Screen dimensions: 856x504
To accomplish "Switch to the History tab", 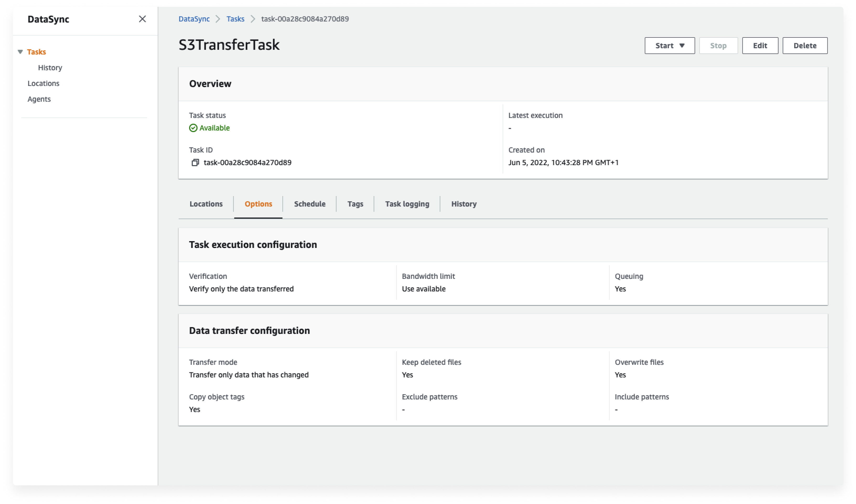I will [464, 204].
